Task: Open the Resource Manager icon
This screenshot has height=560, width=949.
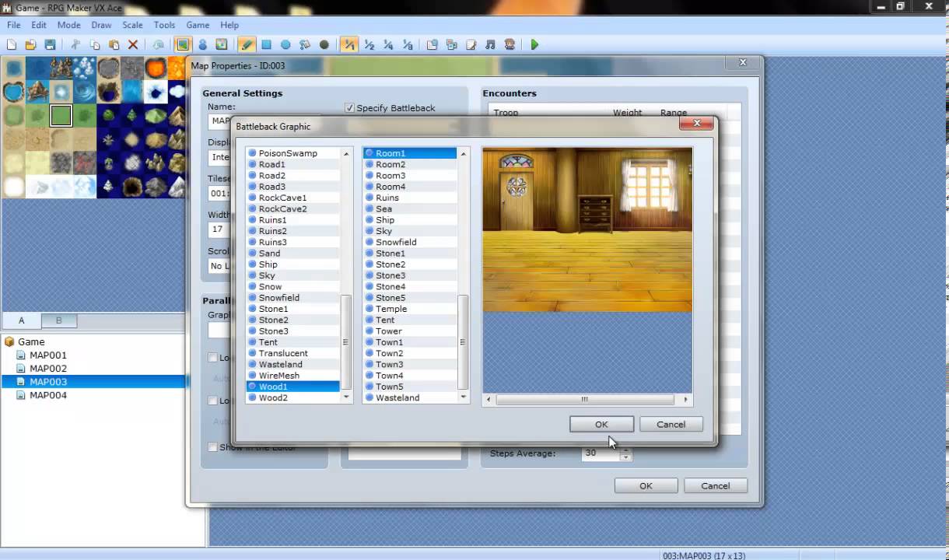Action: (451, 45)
